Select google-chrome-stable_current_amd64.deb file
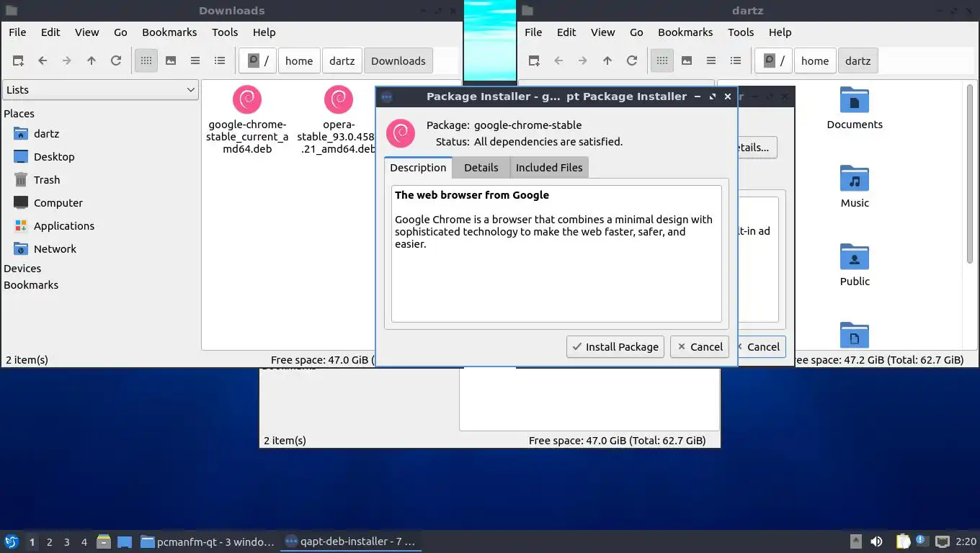 point(248,120)
